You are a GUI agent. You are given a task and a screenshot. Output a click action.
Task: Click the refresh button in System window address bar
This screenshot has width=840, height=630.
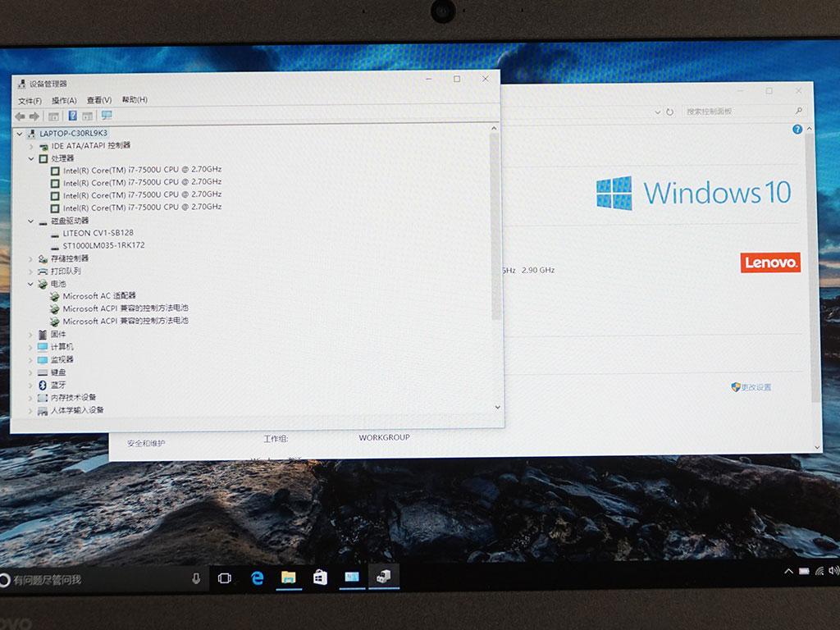pos(669,112)
